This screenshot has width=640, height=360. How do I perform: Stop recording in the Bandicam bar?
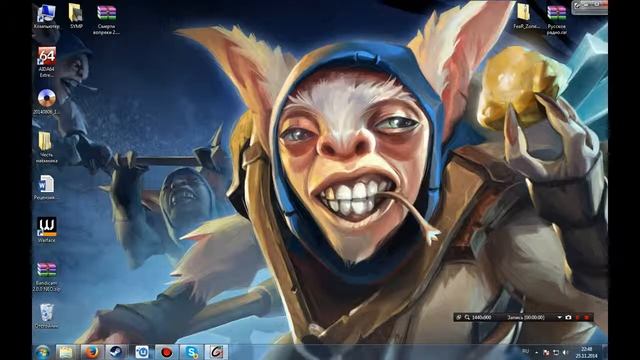point(587,317)
